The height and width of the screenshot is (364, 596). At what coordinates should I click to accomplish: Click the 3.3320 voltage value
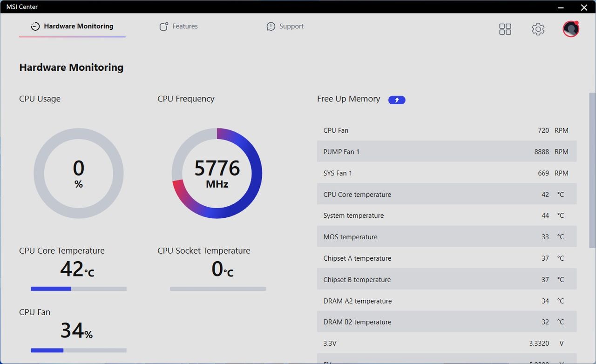(x=539, y=344)
